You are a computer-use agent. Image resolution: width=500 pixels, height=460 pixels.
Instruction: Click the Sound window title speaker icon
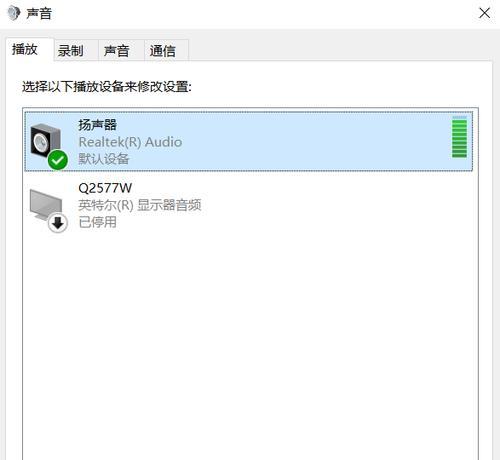click(x=14, y=13)
